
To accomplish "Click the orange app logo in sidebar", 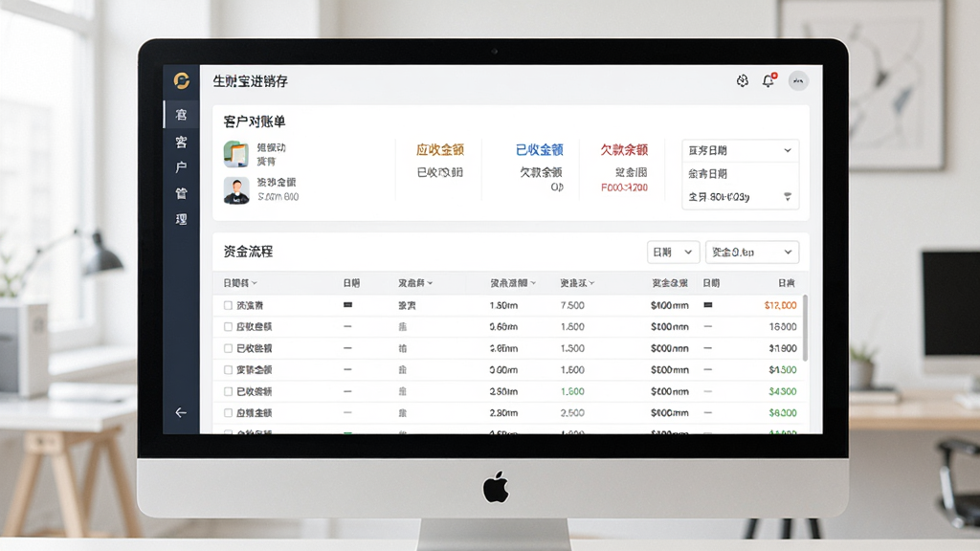I will [181, 80].
